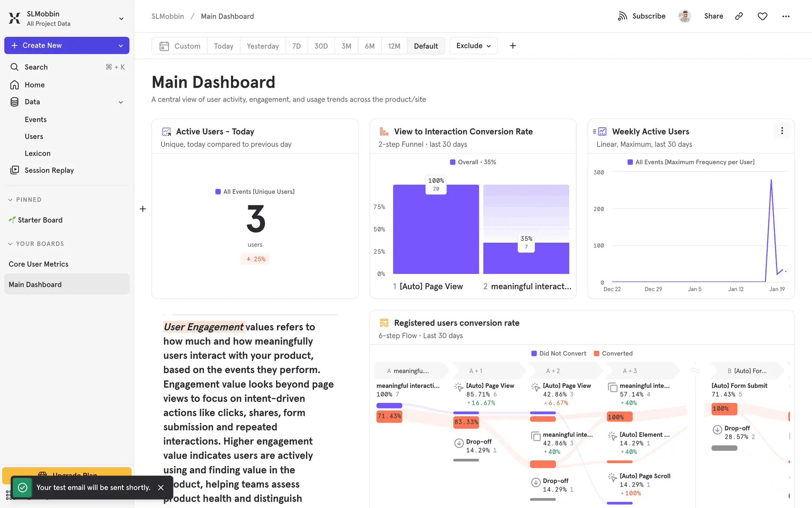
Task: Open the user avatar in header
Action: 684,16
